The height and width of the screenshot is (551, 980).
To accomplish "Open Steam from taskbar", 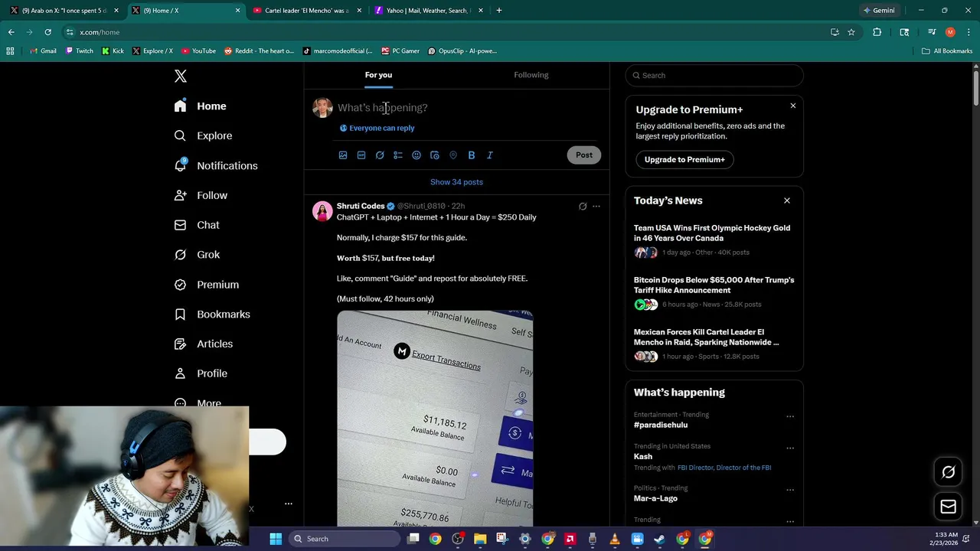I will (660, 540).
